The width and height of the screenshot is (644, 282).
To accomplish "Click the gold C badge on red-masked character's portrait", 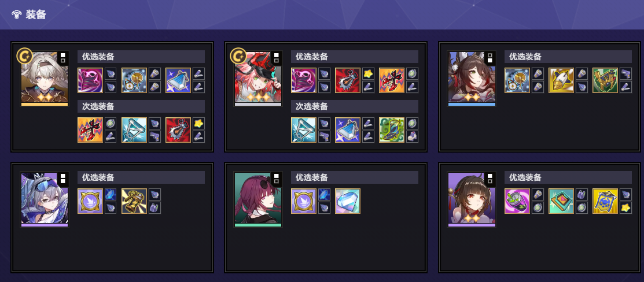I will [238, 56].
